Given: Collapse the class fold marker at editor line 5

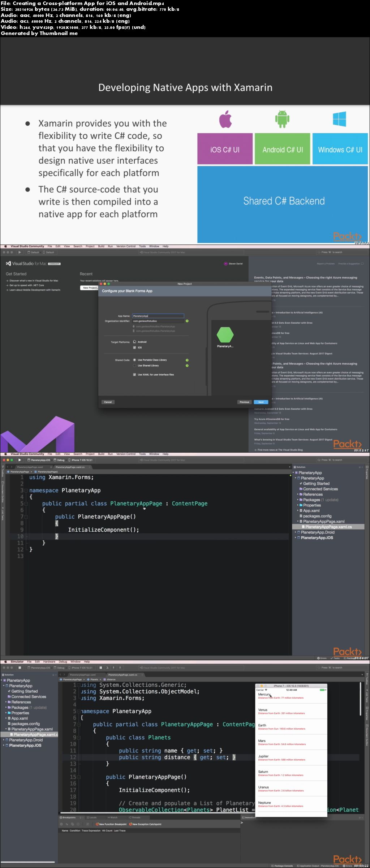Looking at the screenshot, I should pos(26,504).
